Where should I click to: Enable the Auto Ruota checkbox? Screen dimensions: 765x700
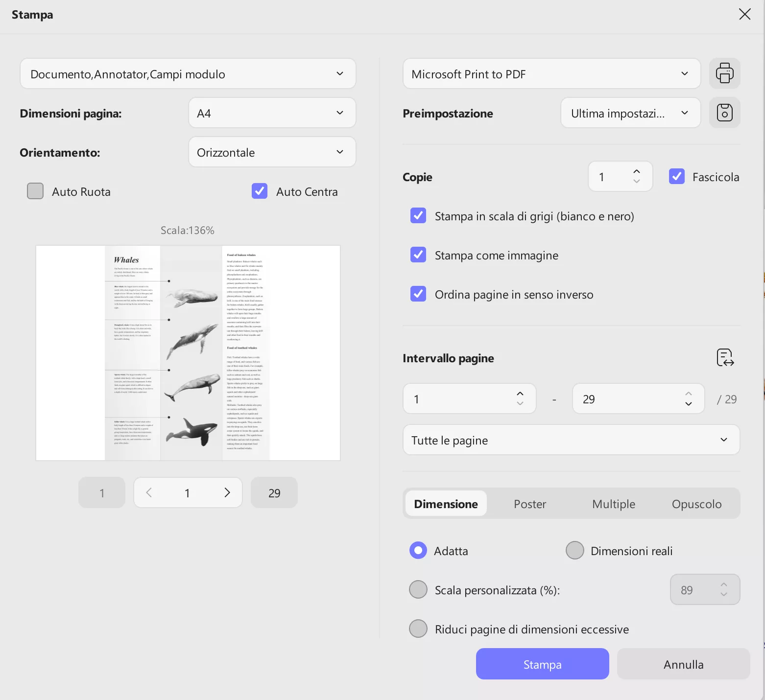click(35, 191)
